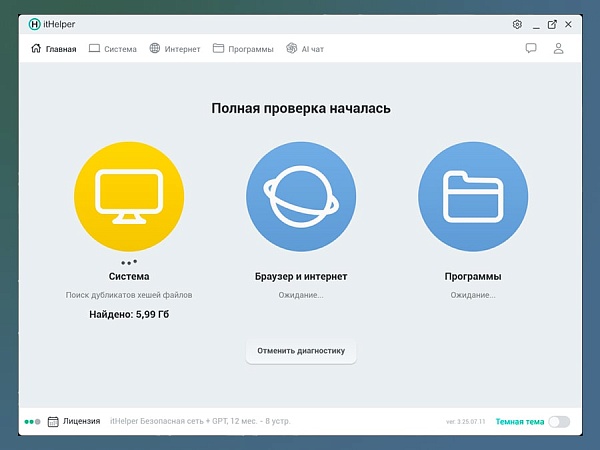Image resolution: width=600 pixels, height=450 pixels.
Task: Click the yellow Система monitor icon
Action: [x=128, y=195]
